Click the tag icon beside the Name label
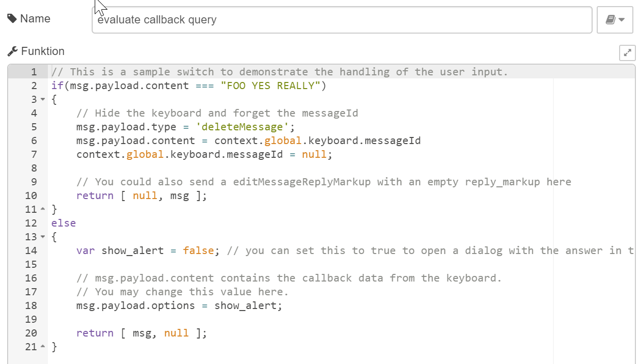Viewport: 641px width, 364px height. point(11,18)
